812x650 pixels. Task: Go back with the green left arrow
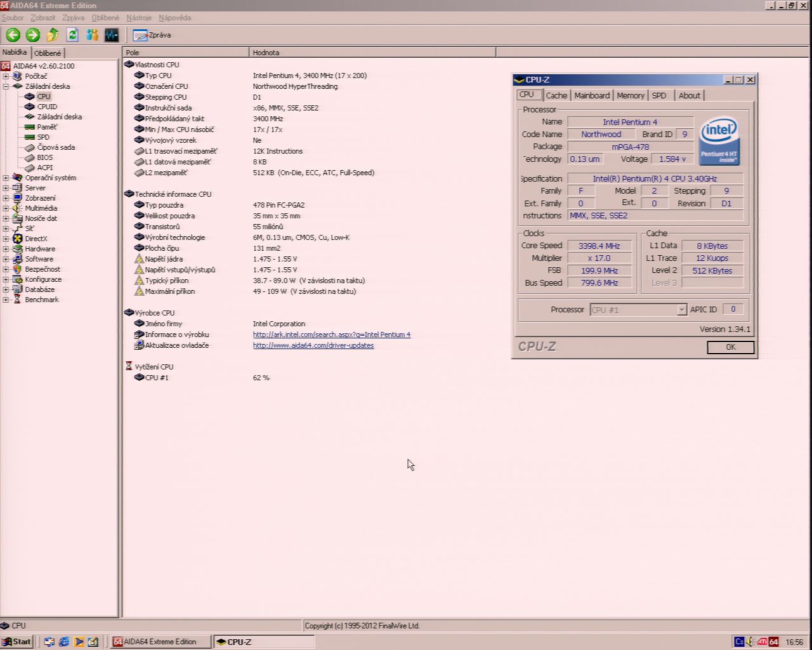pyautogui.click(x=13, y=35)
